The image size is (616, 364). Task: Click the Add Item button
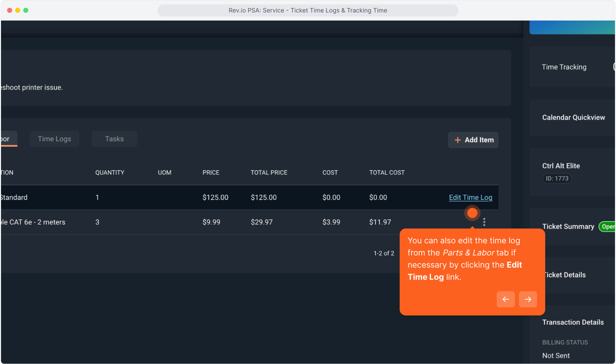pos(473,140)
